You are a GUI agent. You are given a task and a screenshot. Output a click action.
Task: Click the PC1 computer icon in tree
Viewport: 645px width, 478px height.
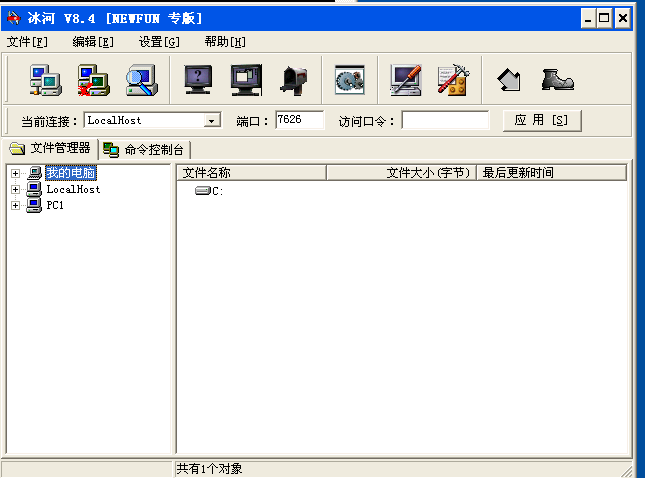point(34,205)
